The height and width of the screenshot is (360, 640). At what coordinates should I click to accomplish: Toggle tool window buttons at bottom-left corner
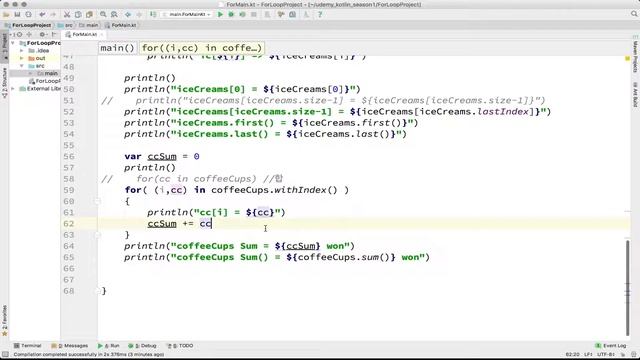point(5,355)
